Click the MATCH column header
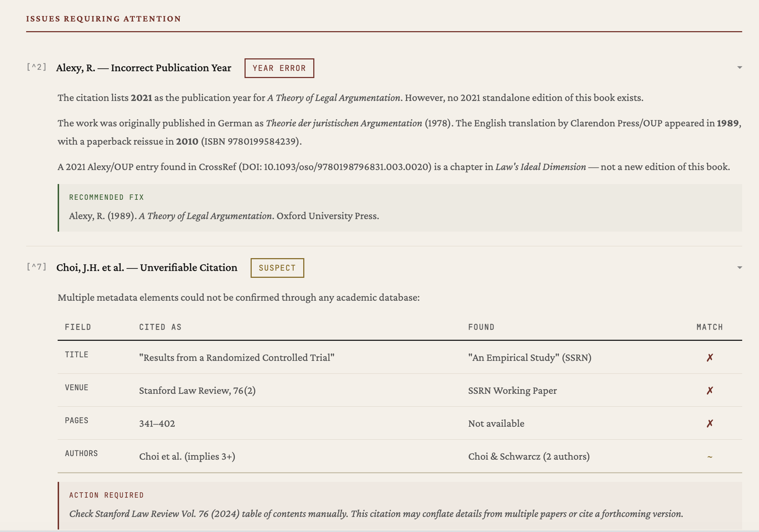This screenshot has height=532, width=759. 709,327
